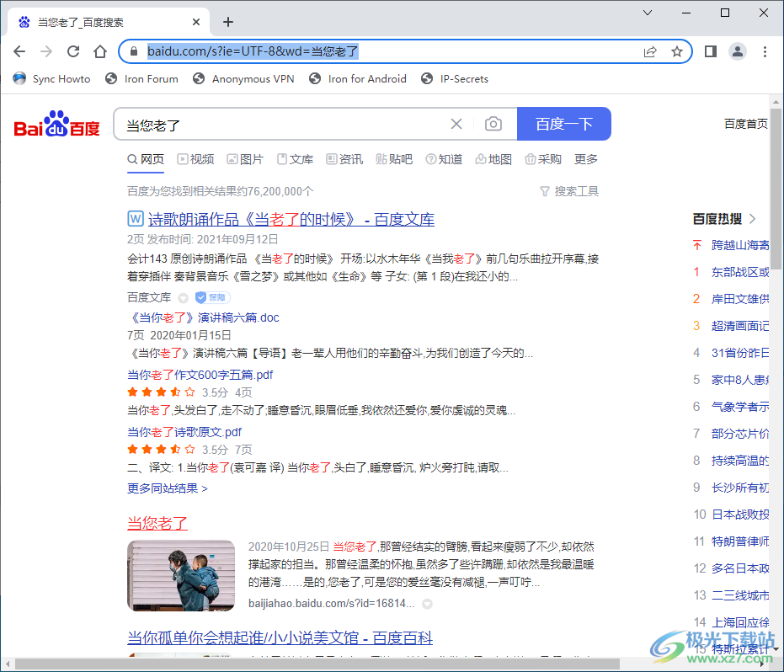
Task: Open the browser three-dot menu
Action: pyautogui.click(x=765, y=51)
